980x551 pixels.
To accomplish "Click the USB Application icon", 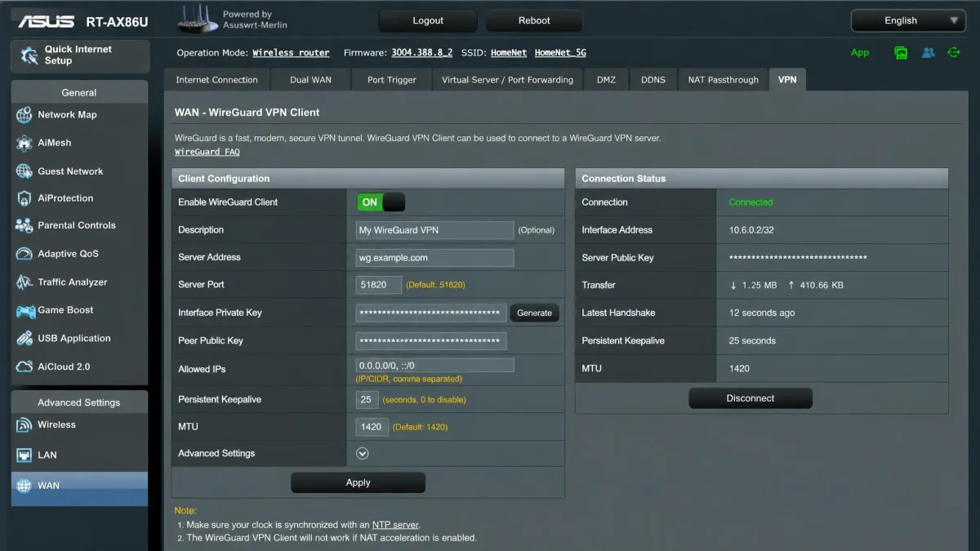I will pos(24,339).
